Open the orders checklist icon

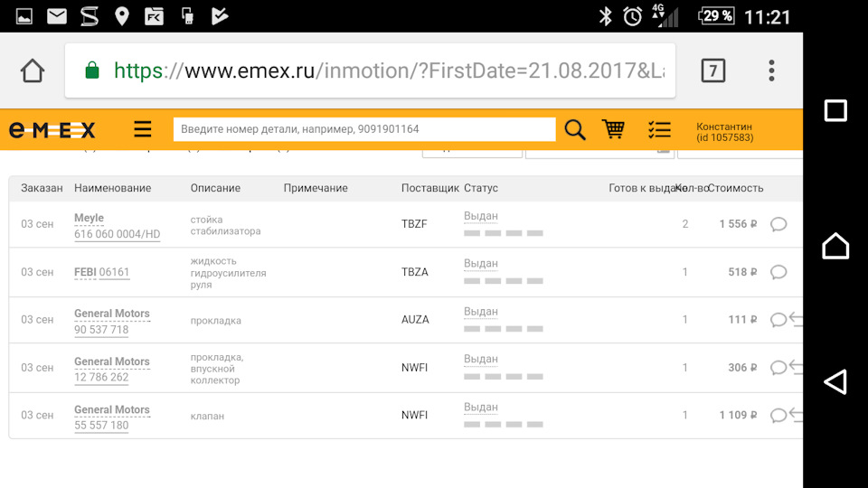659,130
